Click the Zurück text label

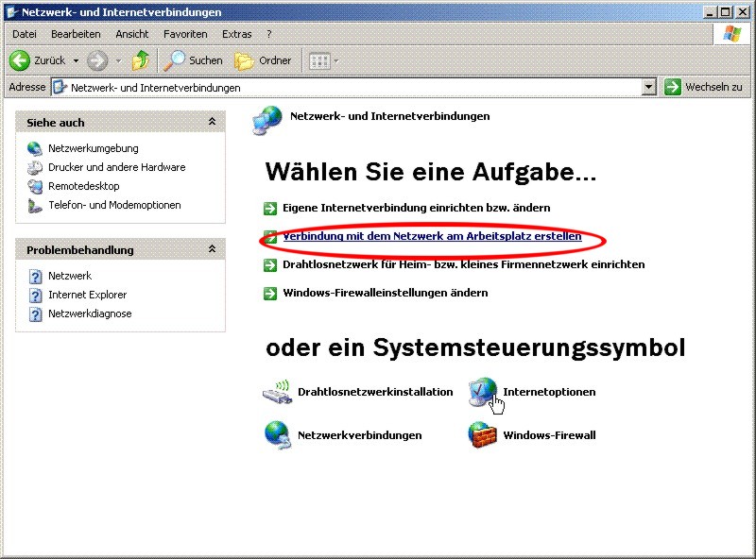[x=50, y=60]
